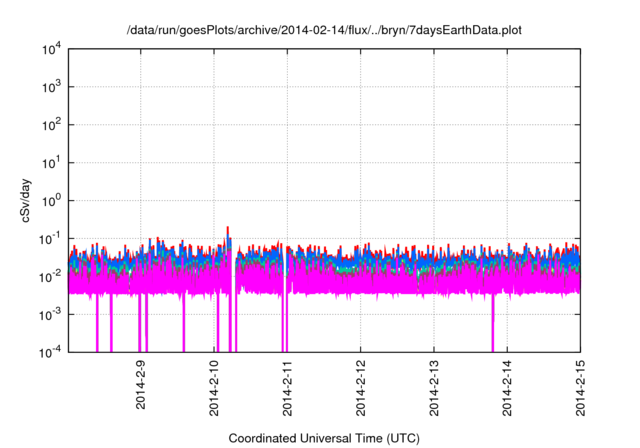Viewport: 640px width, 448px height.
Task: Click the 2014-2-9 date label
Action: (140, 384)
